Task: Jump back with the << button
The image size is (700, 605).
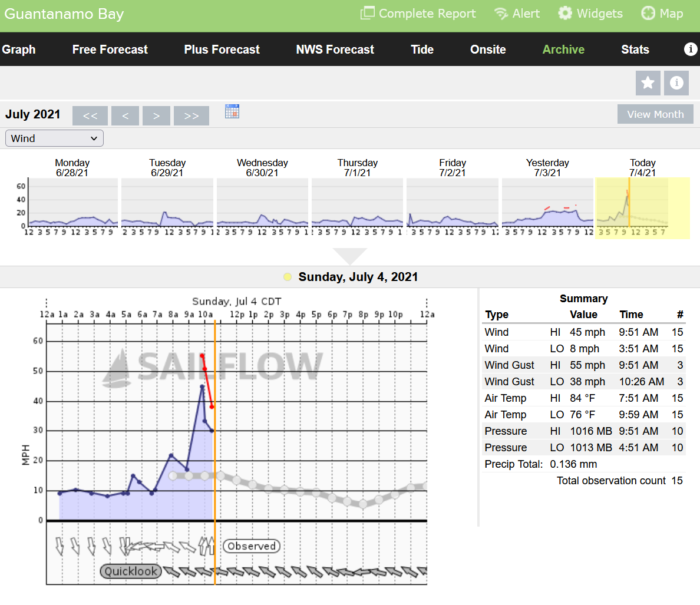Action: coord(90,115)
